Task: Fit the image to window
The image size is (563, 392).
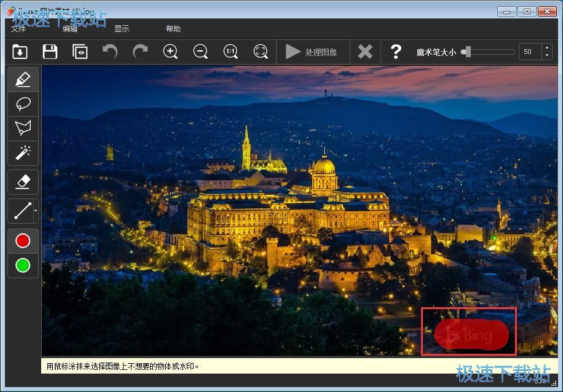Action: click(x=261, y=52)
